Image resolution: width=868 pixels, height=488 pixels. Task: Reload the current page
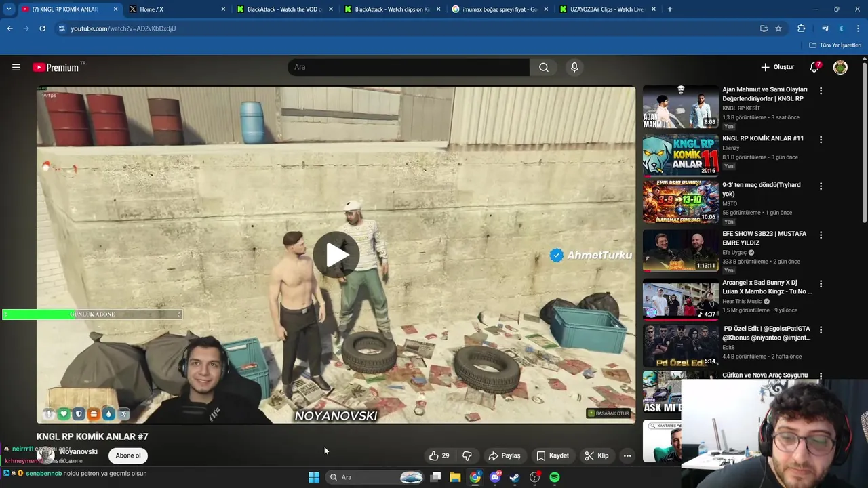tap(42, 28)
